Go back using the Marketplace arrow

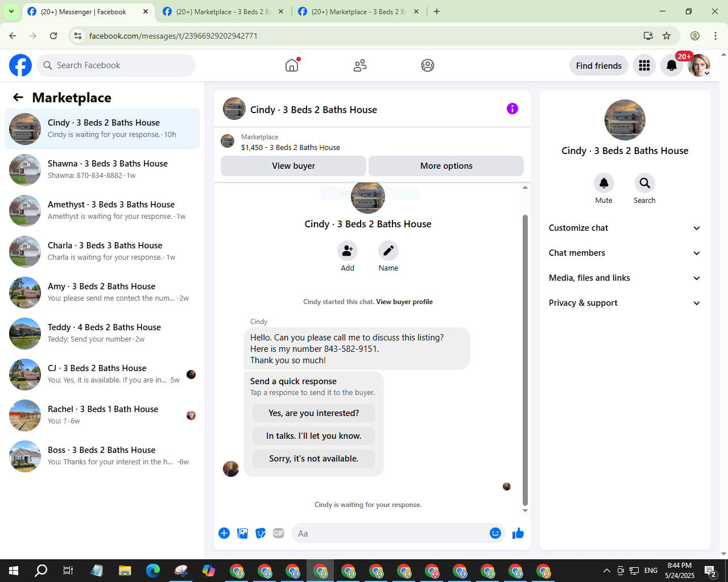click(18, 97)
